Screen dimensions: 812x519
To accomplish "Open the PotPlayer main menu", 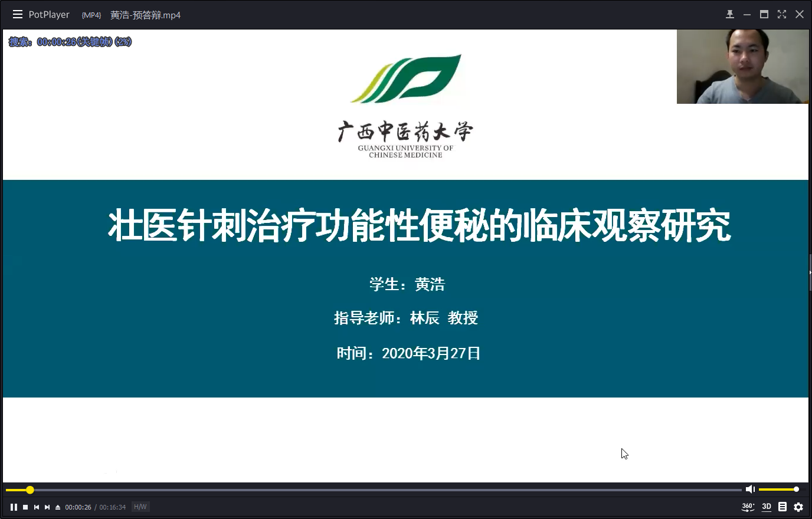I will 49,15.
